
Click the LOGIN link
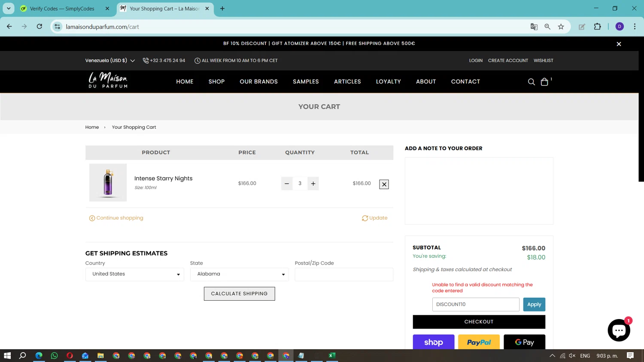pos(476,60)
